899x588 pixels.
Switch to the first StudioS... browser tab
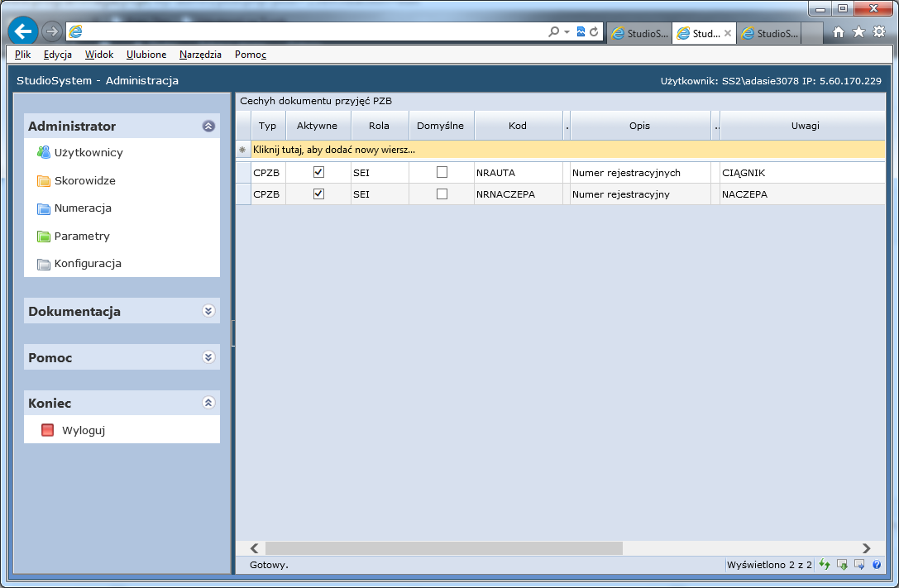pos(640,33)
